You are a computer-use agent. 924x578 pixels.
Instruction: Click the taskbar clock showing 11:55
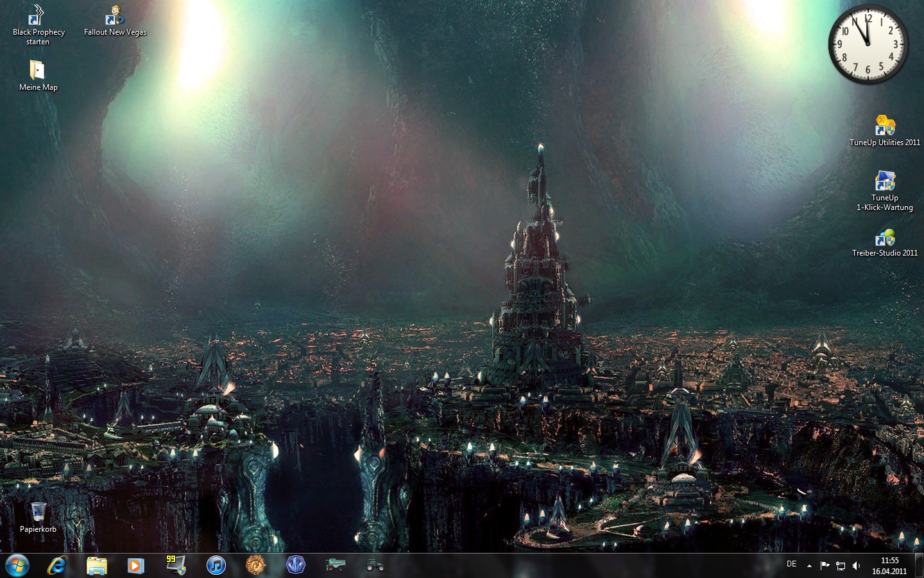889,566
